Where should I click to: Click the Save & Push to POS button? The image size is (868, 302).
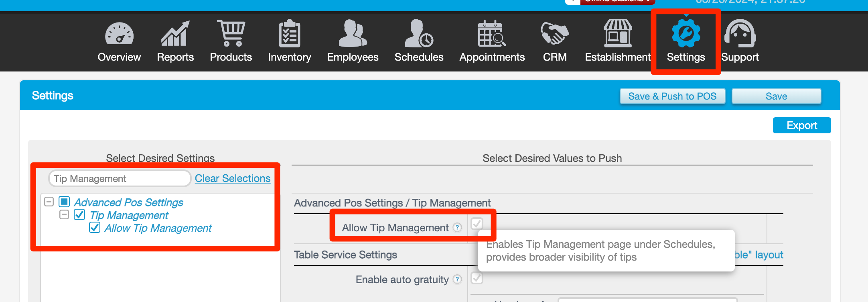(672, 96)
